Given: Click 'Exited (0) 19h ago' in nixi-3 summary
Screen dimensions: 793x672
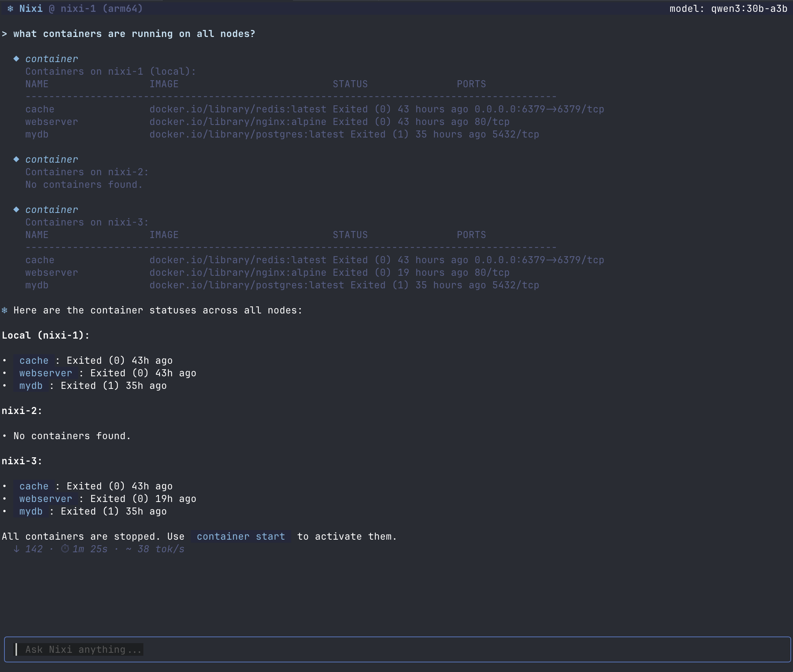Looking at the screenshot, I should tap(143, 499).
